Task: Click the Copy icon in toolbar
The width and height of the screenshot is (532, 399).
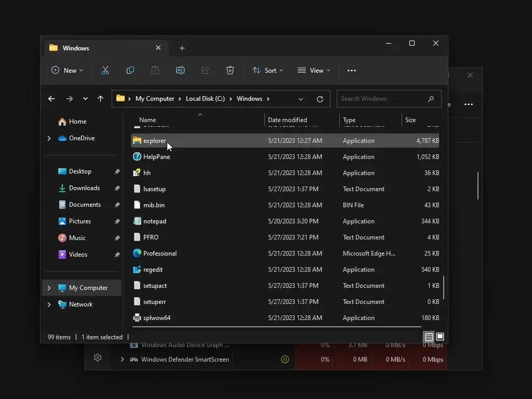Action: pyautogui.click(x=130, y=70)
